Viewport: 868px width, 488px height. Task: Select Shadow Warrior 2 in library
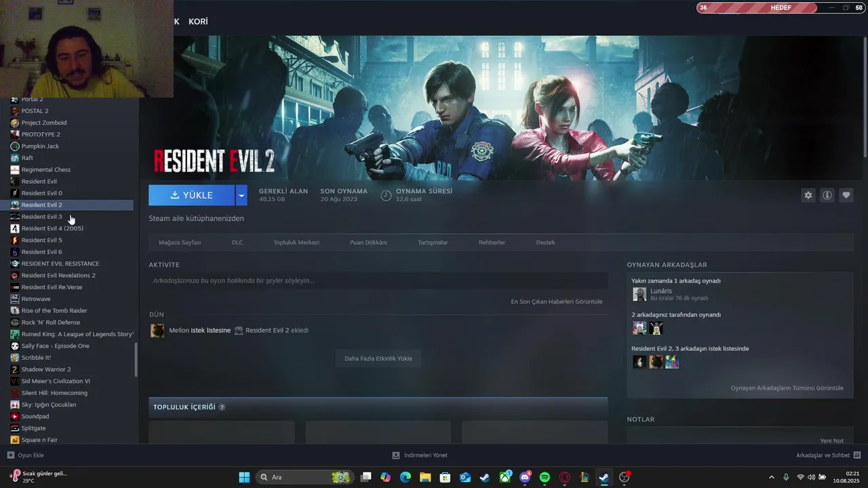[46, 369]
